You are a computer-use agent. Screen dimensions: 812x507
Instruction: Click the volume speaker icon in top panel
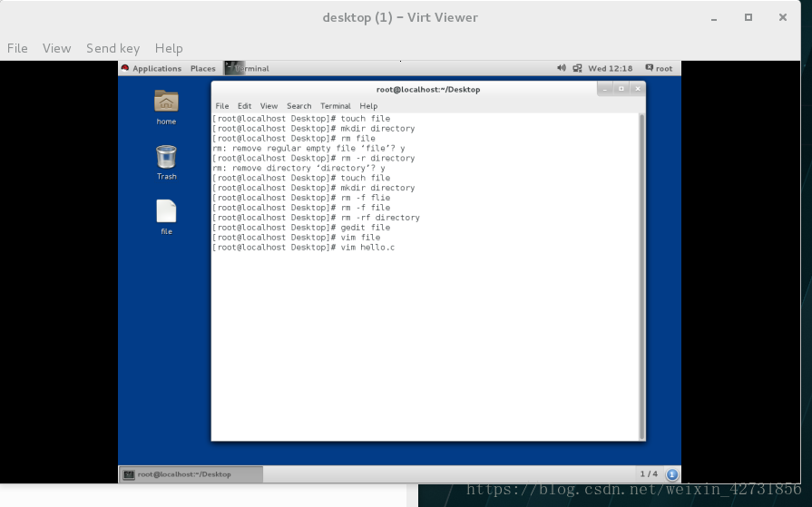tap(562, 68)
